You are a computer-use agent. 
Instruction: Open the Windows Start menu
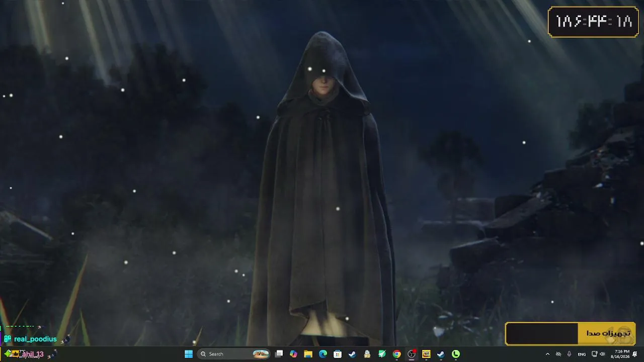tap(189, 354)
